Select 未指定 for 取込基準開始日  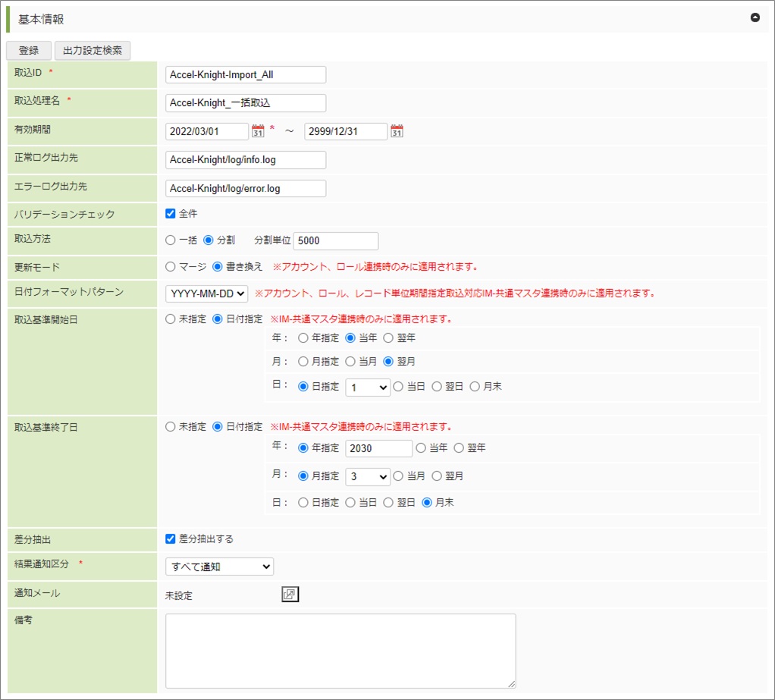(x=171, y=319)
